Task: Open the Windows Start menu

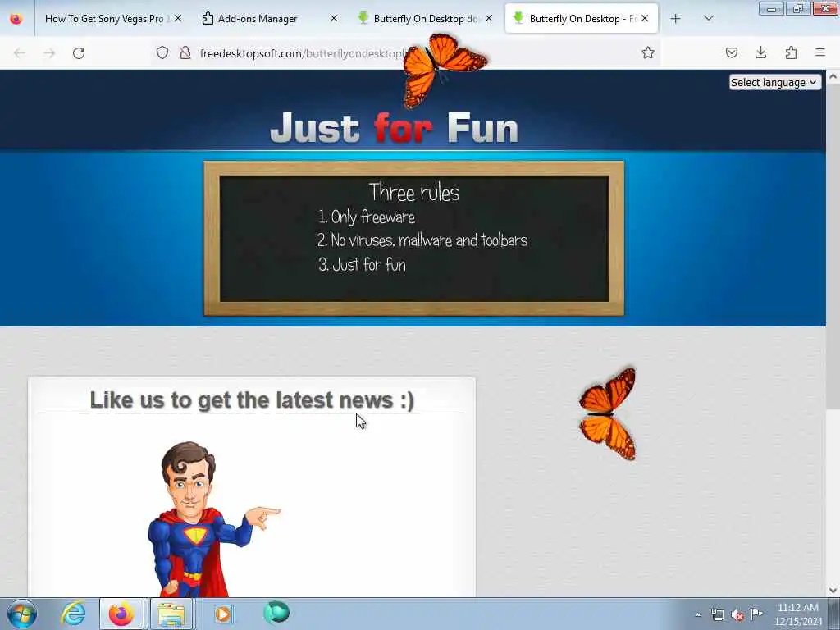Action: 22,614
